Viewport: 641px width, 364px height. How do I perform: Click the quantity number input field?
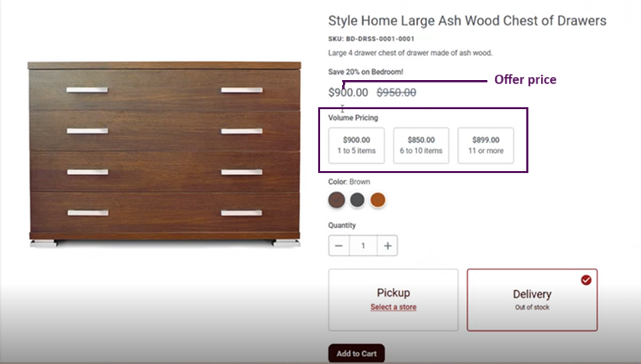point(364,246)
